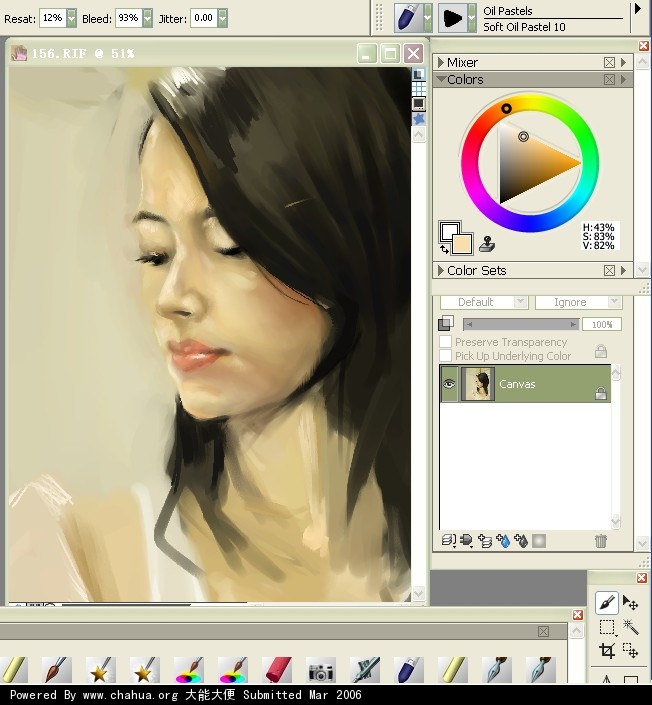This screenshot has width=652, height=705.
Task: Click the 100% layer opacity field
Action: coord(602,324)
